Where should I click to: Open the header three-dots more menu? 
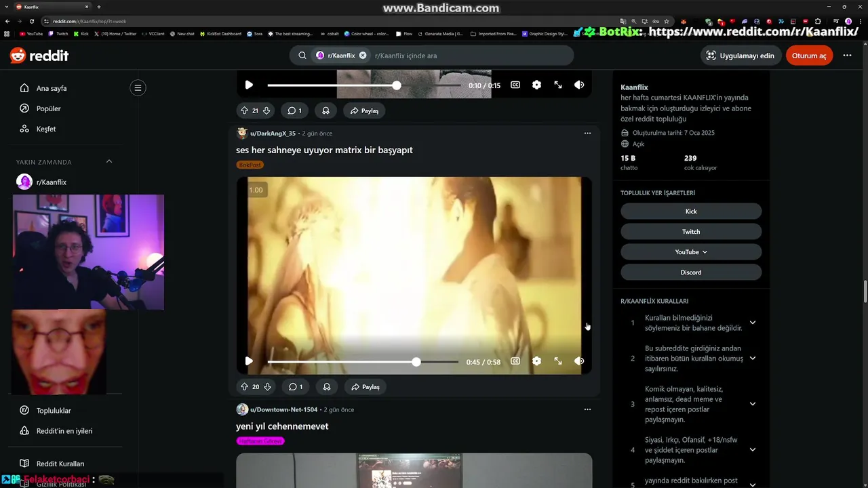click(x=847, y=56)
